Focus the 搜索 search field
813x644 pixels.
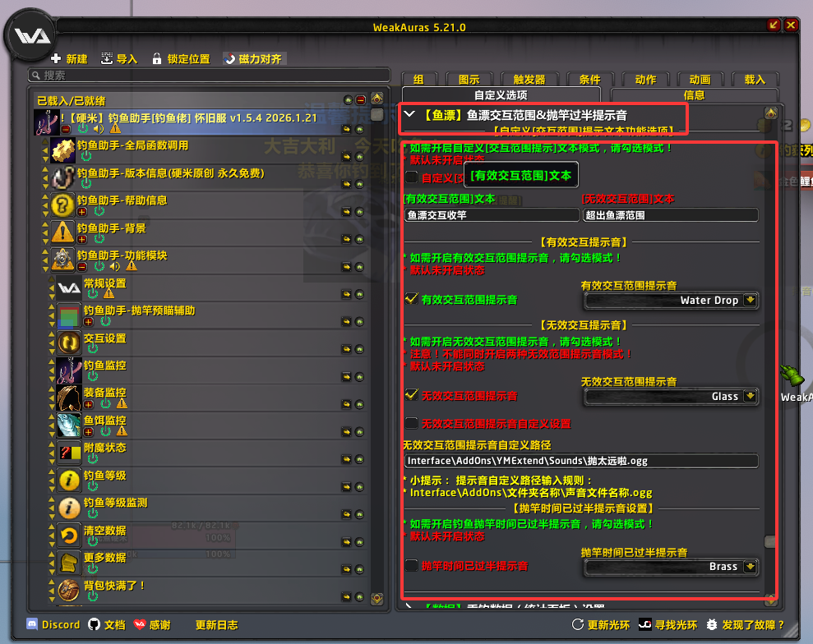[209, 75]
